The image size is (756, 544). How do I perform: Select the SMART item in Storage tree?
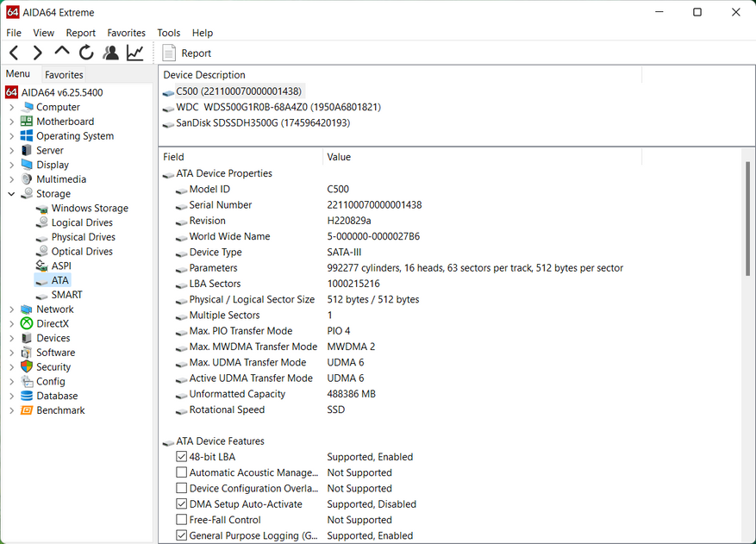[66, 295]
